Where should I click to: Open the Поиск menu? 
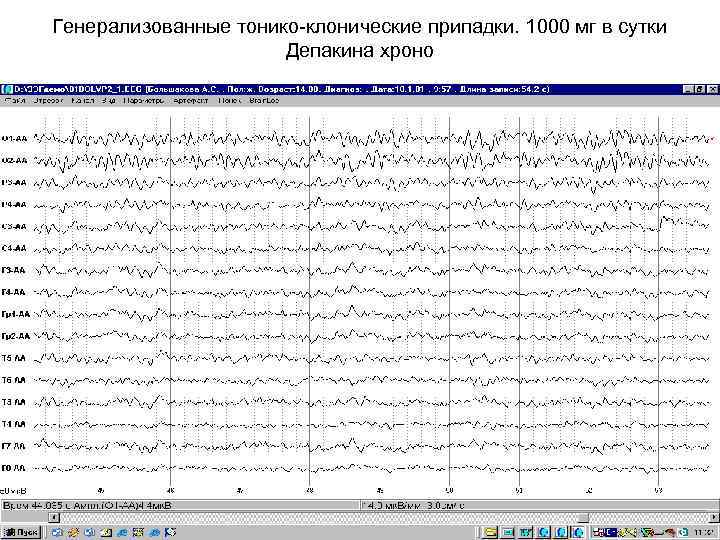229,101
